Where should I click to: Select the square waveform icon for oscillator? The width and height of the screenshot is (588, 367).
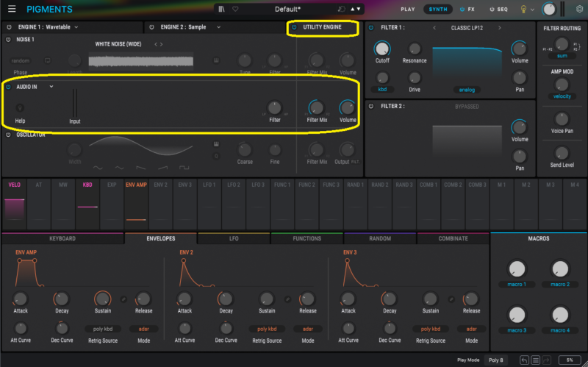point(184,168)
